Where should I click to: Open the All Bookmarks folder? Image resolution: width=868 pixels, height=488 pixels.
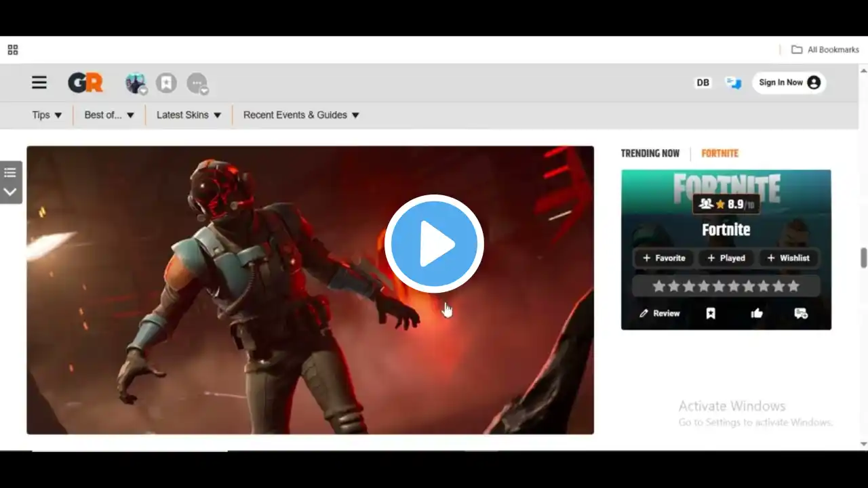[x=825, y=49]
